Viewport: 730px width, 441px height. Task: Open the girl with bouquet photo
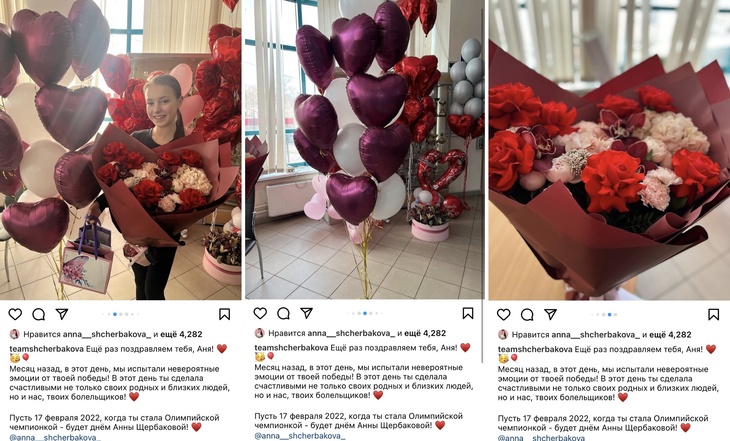(121, 149)
